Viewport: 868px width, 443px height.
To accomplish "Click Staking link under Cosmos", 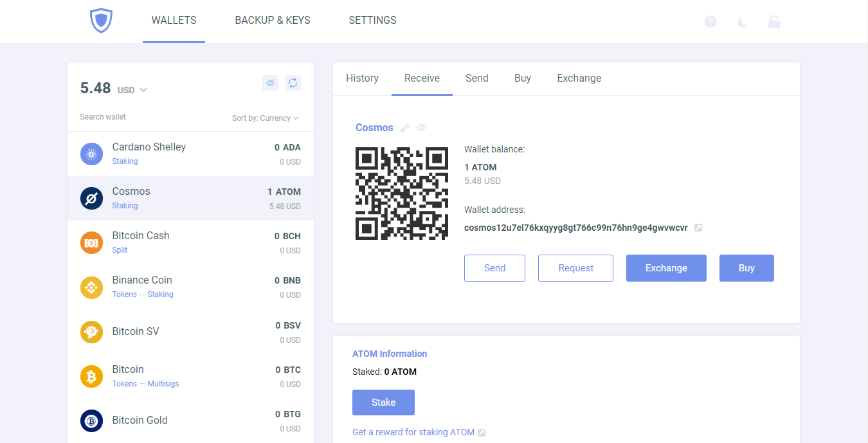I will point(125,206).
